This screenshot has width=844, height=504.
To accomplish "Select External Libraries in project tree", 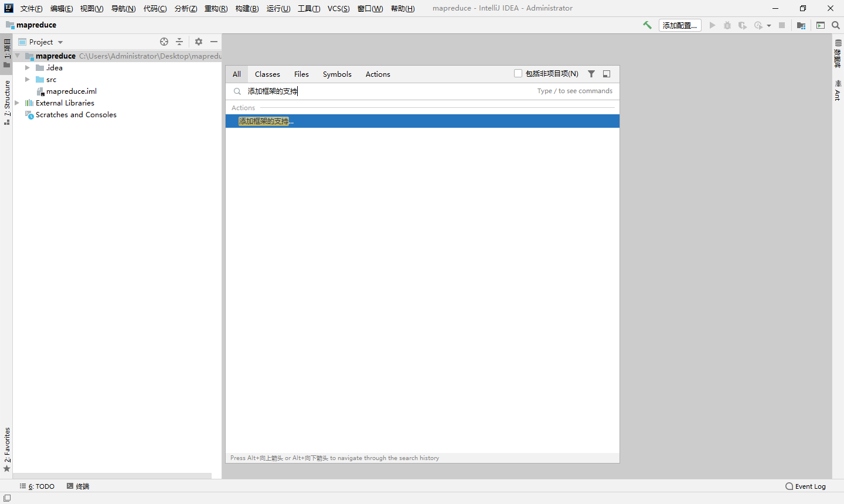I will click(x=65, y=103).
